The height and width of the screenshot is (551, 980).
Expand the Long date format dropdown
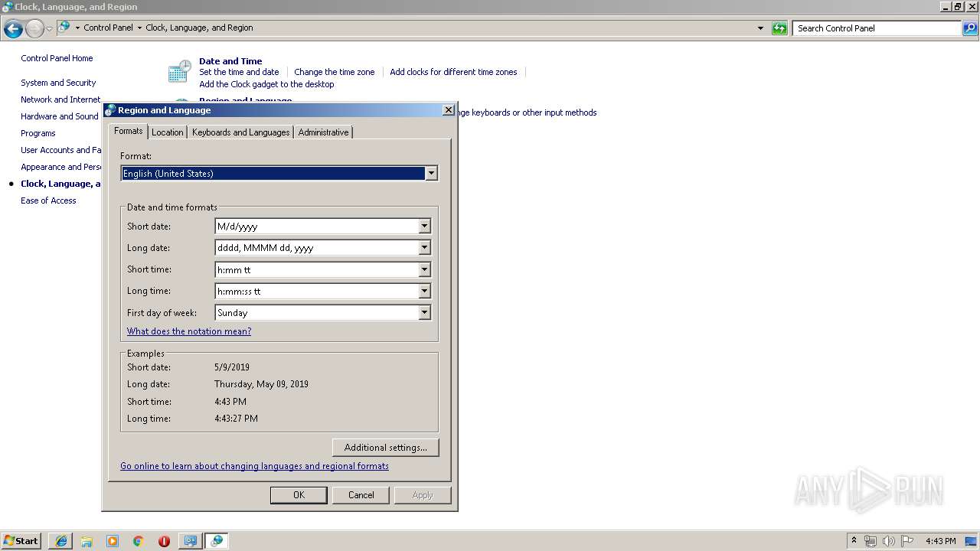pos(424,248)
